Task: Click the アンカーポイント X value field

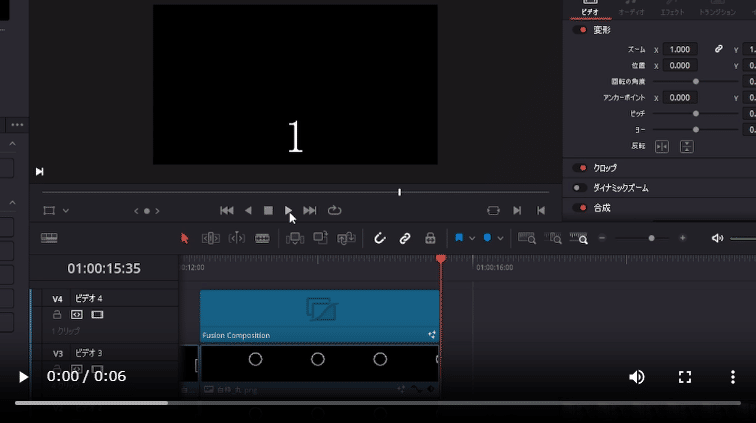Action: [680, 97]
